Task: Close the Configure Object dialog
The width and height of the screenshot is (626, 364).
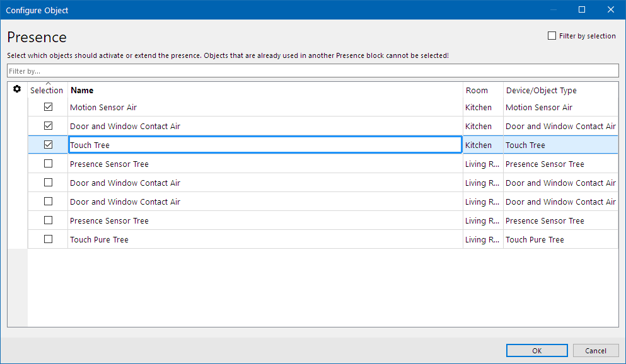Action: click(611, 9)
